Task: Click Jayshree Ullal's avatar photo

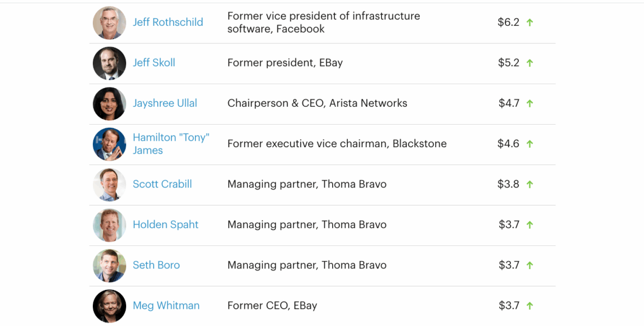Action: pyautogui.click(x=109, y=104)
